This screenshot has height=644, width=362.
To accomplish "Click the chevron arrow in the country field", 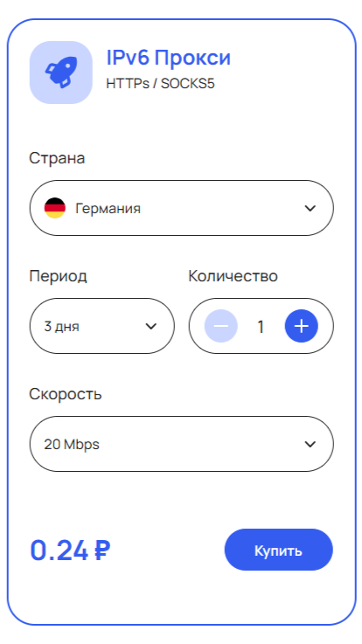I will pos(310,208).
